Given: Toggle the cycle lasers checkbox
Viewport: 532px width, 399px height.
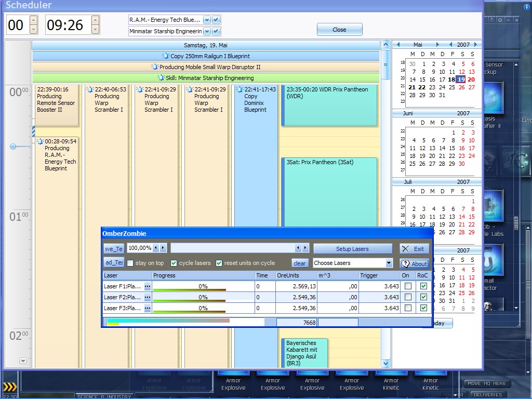Looking at the screenshot, I should (x=174, y=263).
